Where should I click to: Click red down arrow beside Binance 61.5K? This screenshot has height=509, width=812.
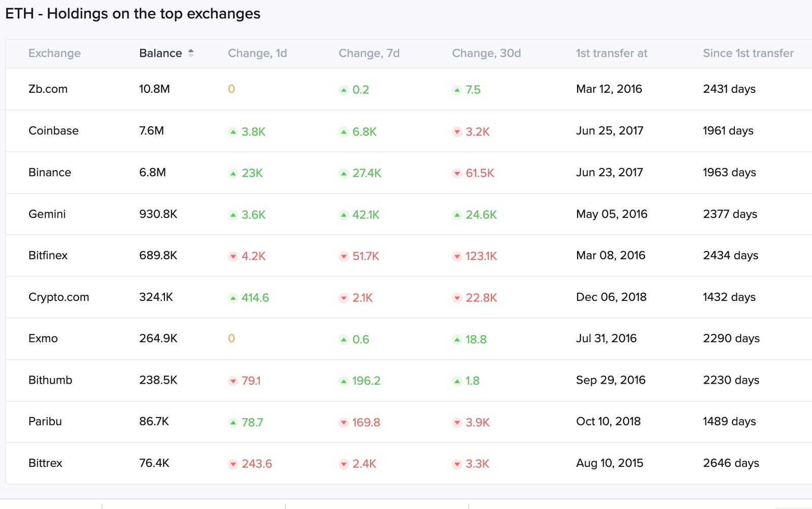457,174
